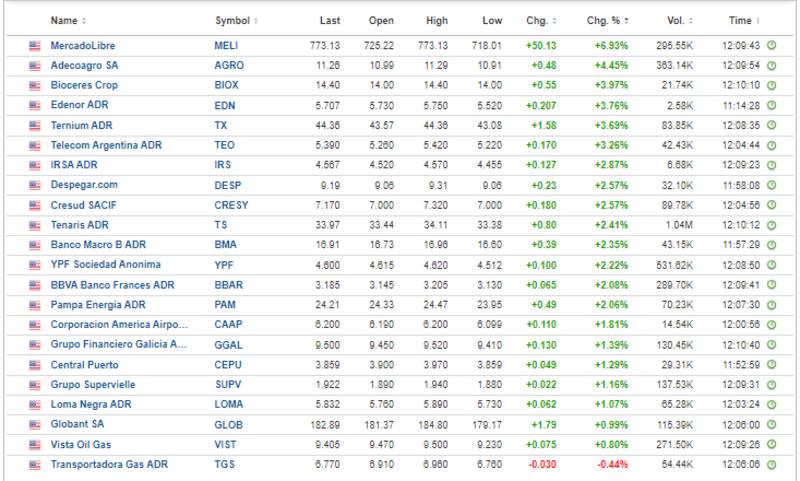The width and height of the screenshot is (800, 481).
Task: Sort the table by the Time column
Action: pyautogui.click(x=741, y=20)
